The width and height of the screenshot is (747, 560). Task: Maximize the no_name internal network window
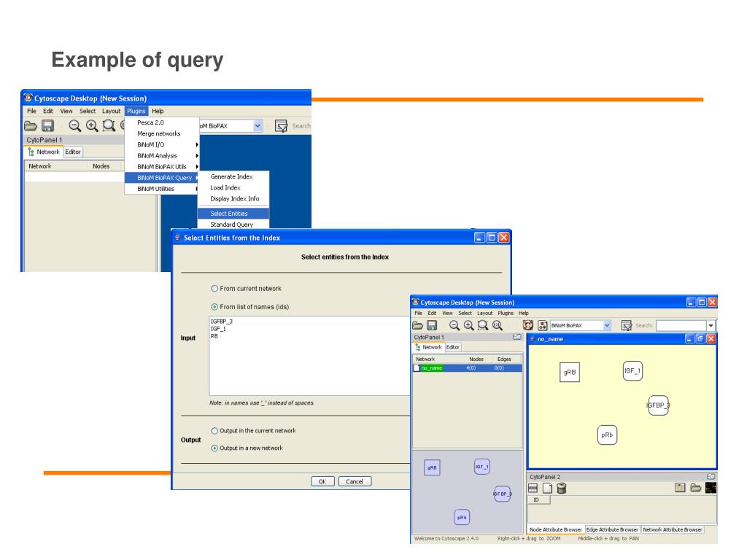tap(700, 338)
